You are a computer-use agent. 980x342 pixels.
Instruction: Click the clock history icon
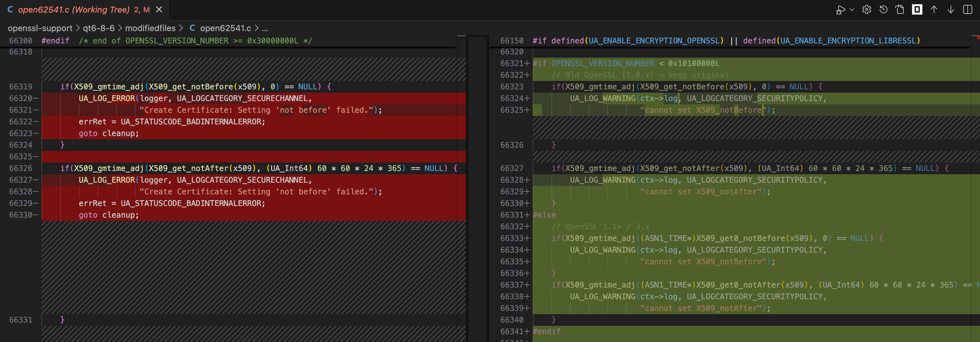point(883,9)
